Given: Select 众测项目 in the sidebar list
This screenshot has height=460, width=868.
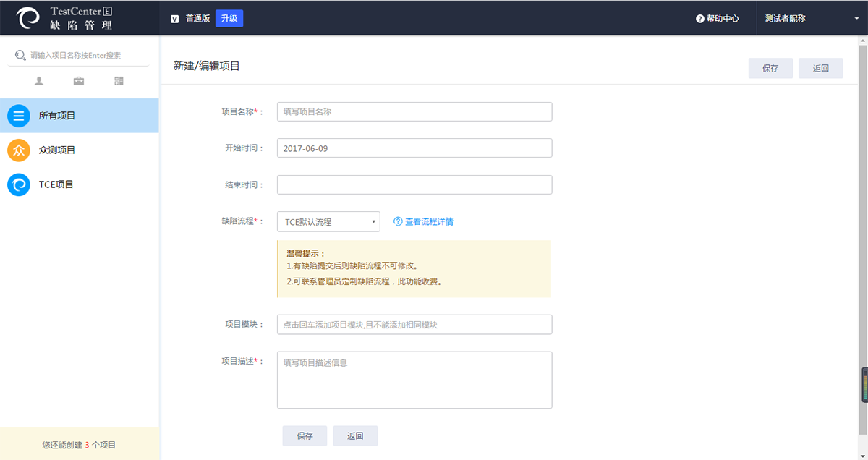Looking at the screenshot, I should pyautogui.click(x=57, y=150).
